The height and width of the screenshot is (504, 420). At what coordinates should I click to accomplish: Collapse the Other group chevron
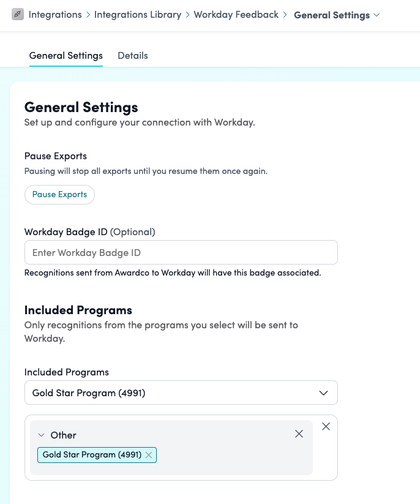click(41, 435)
